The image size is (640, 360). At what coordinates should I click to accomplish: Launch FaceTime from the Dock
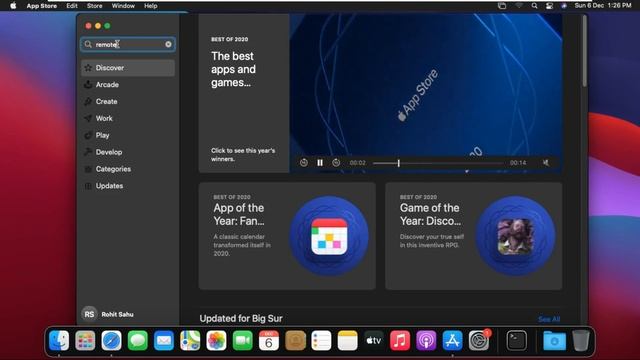pos(242,340)
